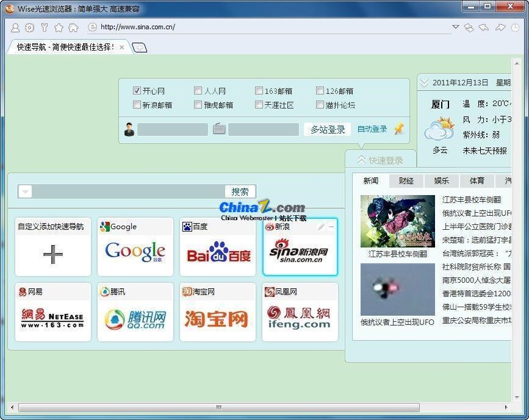This screenshot has height=420, width=529.
Task: Click the refresh icon in toolbar
Action: [x=469, y=27]
